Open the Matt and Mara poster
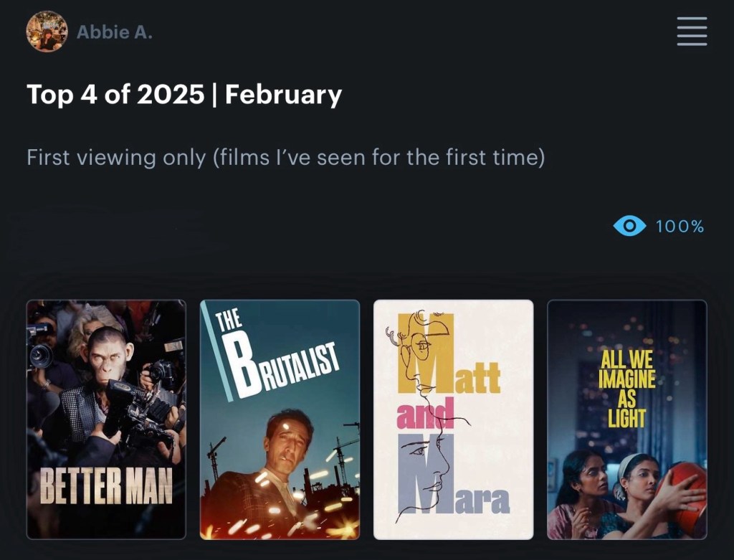The width and height of the screenshot is (734, 560). (453, 419)
